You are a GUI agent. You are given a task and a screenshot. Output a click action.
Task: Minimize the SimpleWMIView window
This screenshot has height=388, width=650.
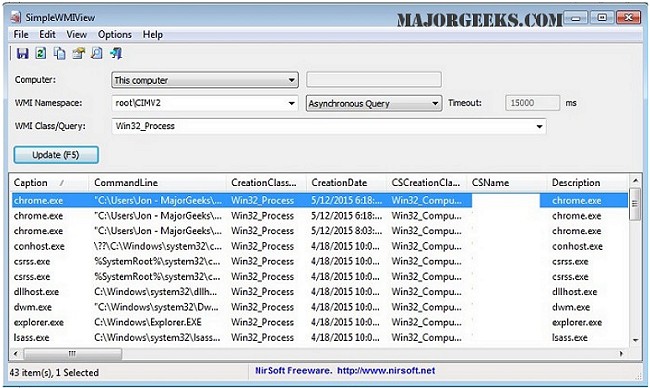point(576,18)
